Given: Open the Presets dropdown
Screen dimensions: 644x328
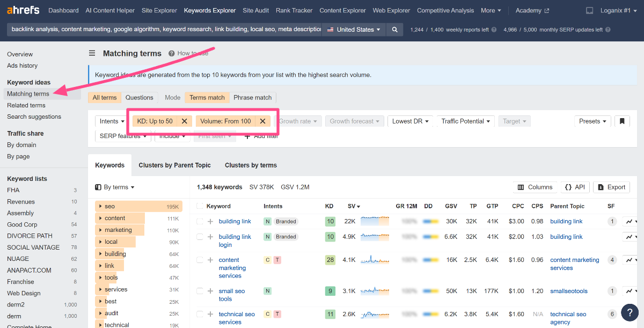Looking at the screenshot, I should (x=593, y=121).
